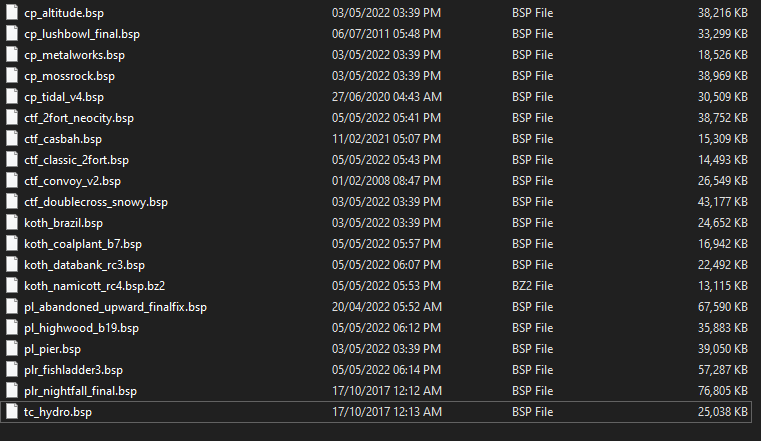Select koth_databank_rc3.bsp in the list

pyautogui.click(x=84, y=265)
